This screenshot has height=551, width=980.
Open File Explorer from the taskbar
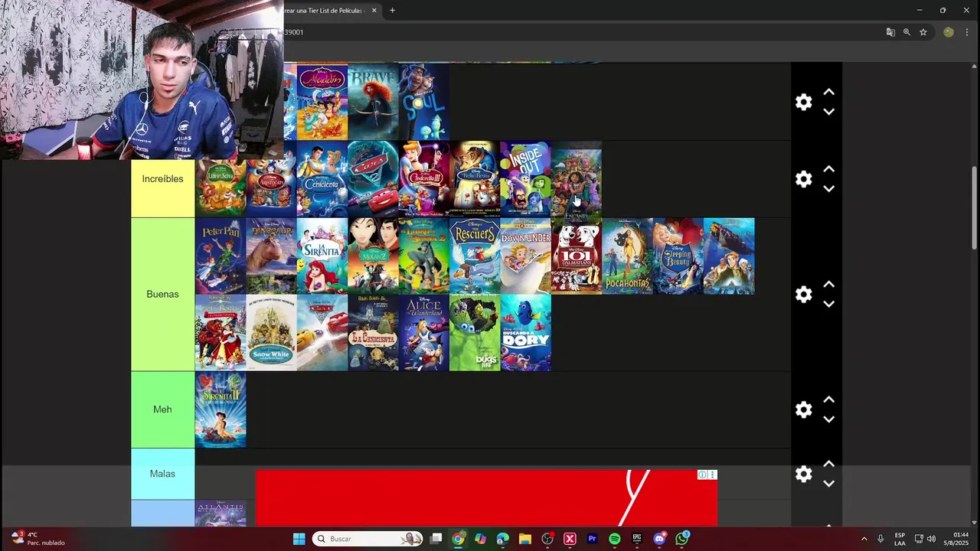click(525, 539)
